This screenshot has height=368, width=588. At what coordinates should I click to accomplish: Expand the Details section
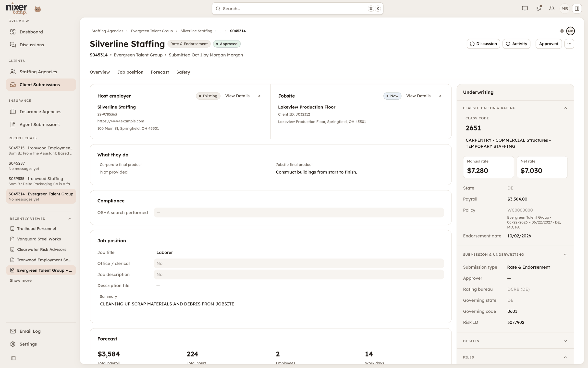click(565, 341)
